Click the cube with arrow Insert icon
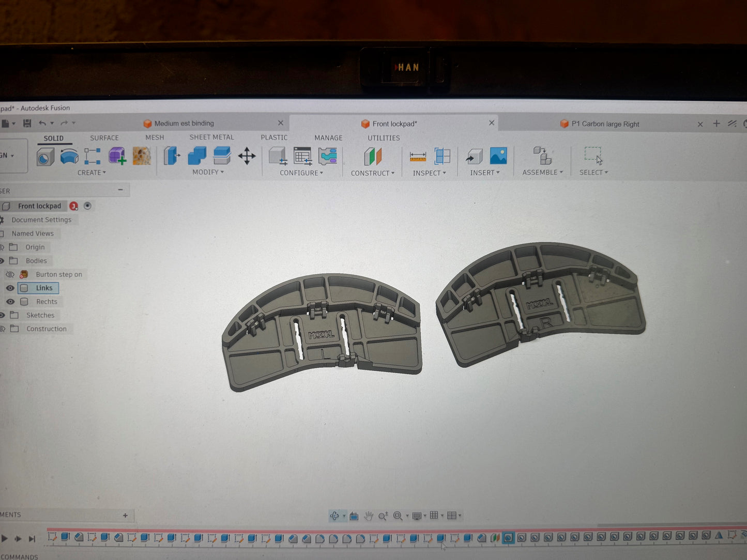Viewport: 747px width, 560px height. (474, 156)
